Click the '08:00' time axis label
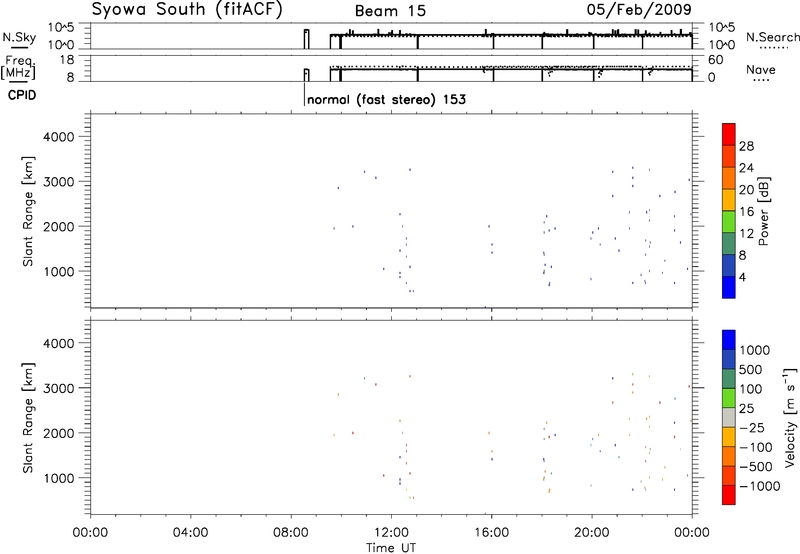This screenshot has height=554, width=800. pyautogui.click(x=291, y=533)
